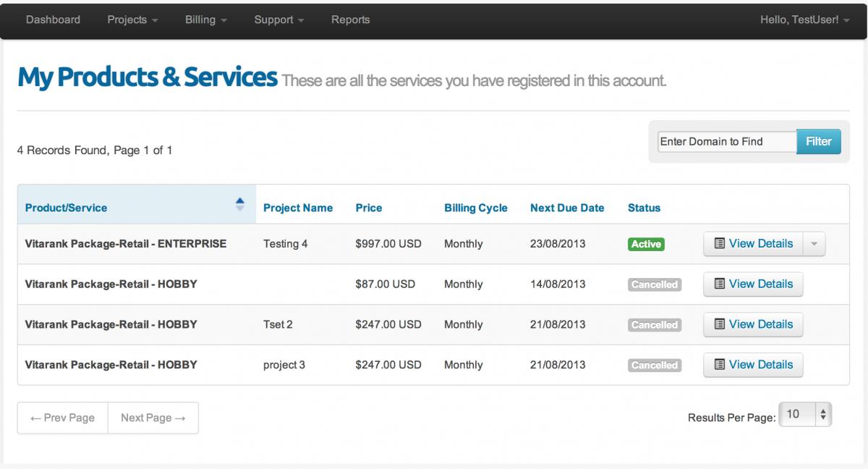This screenshot has width=868, height=469.
Task: Open the Dashboard page
Action: [x=53, y=20]
